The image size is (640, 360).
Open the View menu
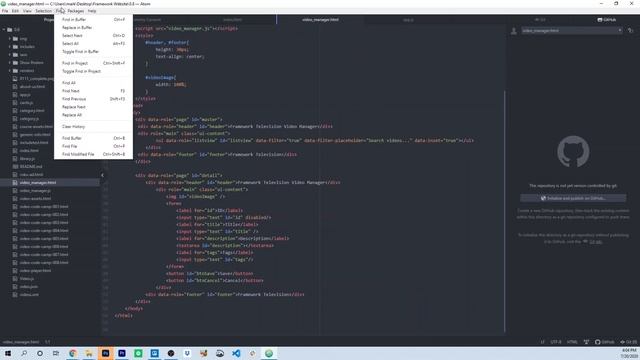pyautogui.click(x=27, y=11)
